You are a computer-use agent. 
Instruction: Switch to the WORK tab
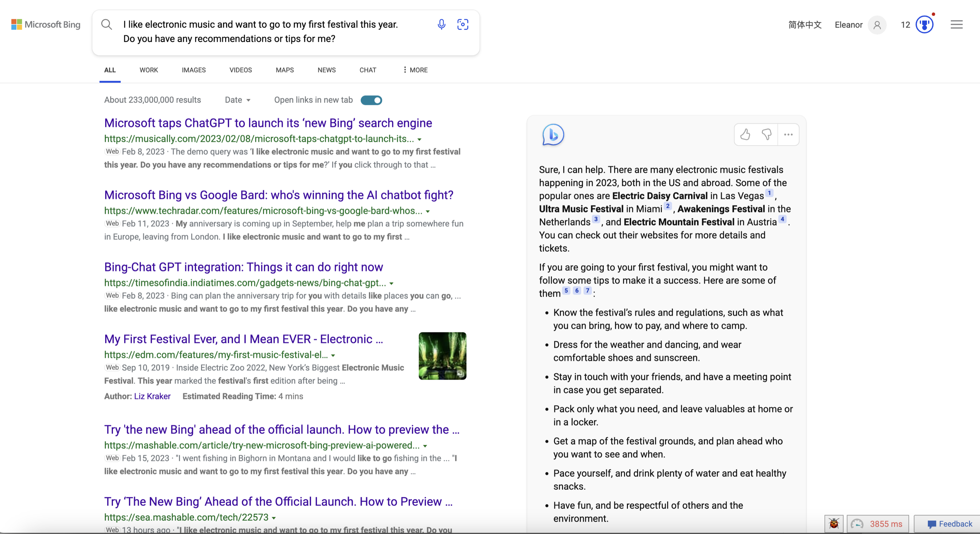[149, 70]
